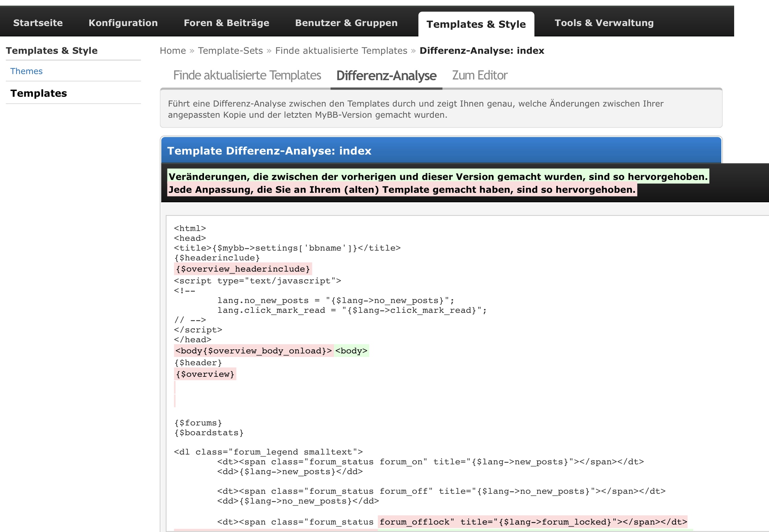Click the {$headerinclude} code line
Image resolution: width=769 pixels, height=532 pixels.
coord(217,258)
